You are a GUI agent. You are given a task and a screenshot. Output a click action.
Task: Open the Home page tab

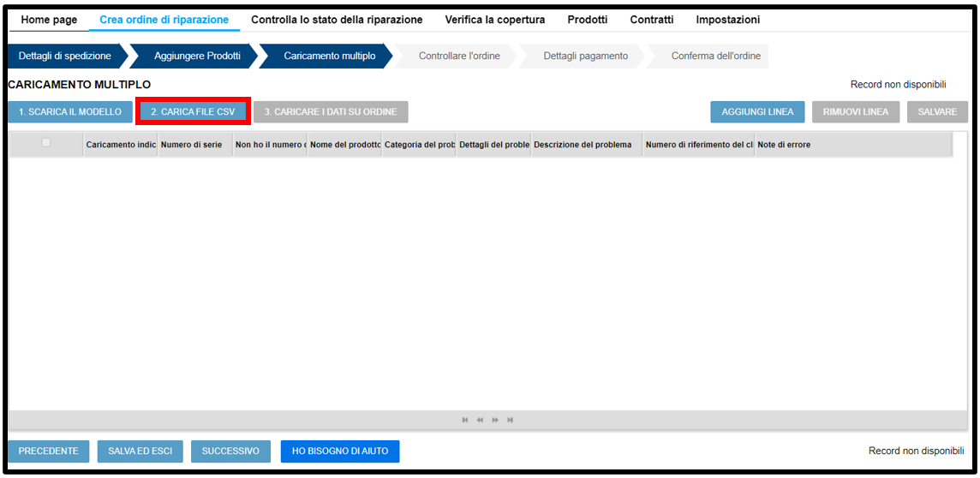click(49, 20)
